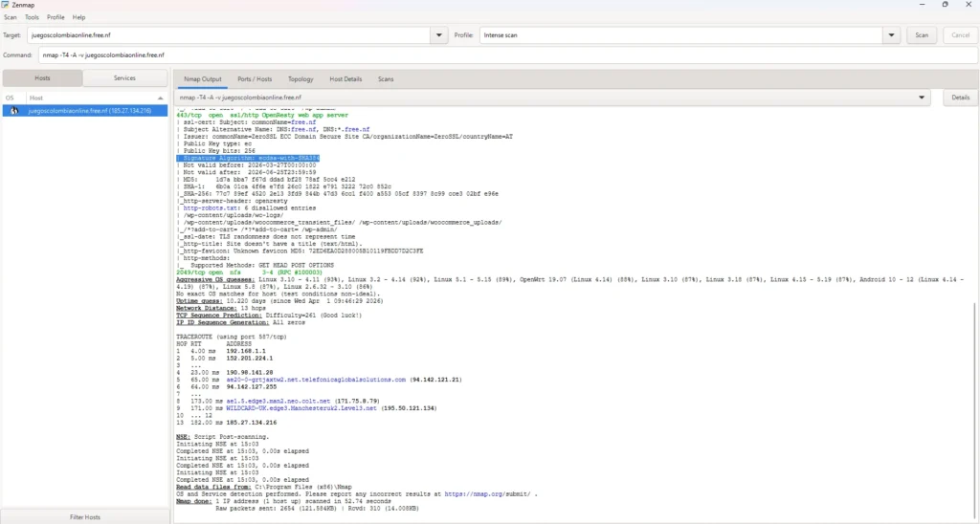Click the Profile Intense scan field
This screenshot has width=980, height=524.
coord(680,35)
